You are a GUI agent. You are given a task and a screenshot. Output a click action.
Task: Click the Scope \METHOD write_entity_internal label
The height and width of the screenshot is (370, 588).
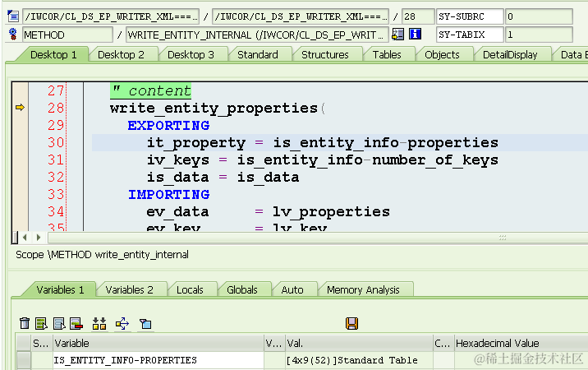(102, 255)
